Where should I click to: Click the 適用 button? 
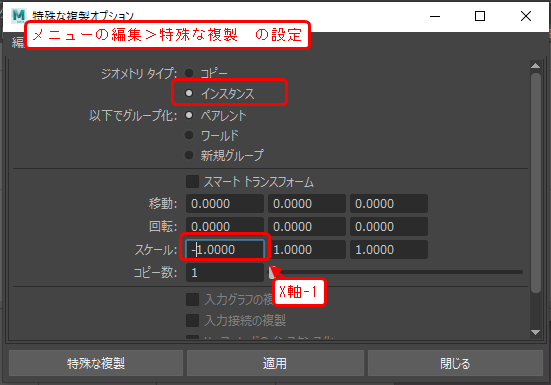tap(275, 363)
